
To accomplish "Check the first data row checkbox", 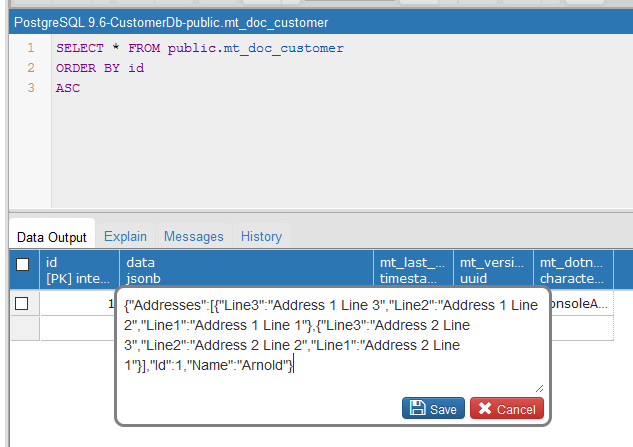I will tap(22, 303).
